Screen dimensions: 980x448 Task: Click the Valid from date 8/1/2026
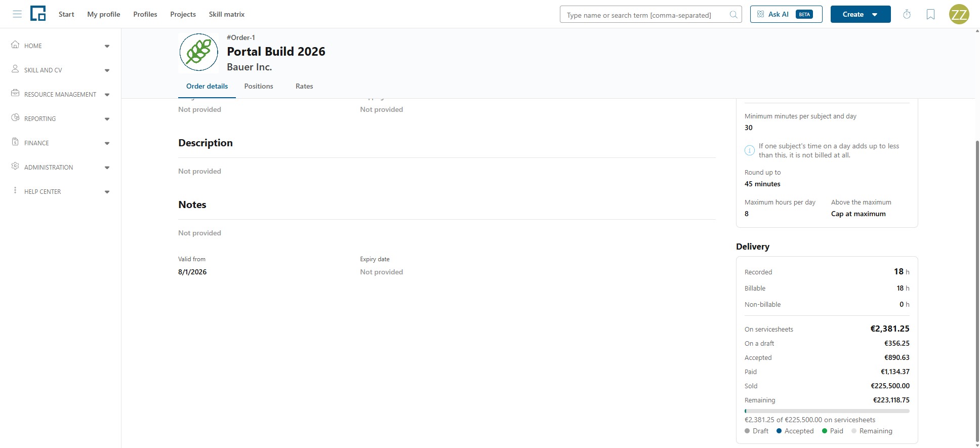pyautogui.click(x=192, y=272)
